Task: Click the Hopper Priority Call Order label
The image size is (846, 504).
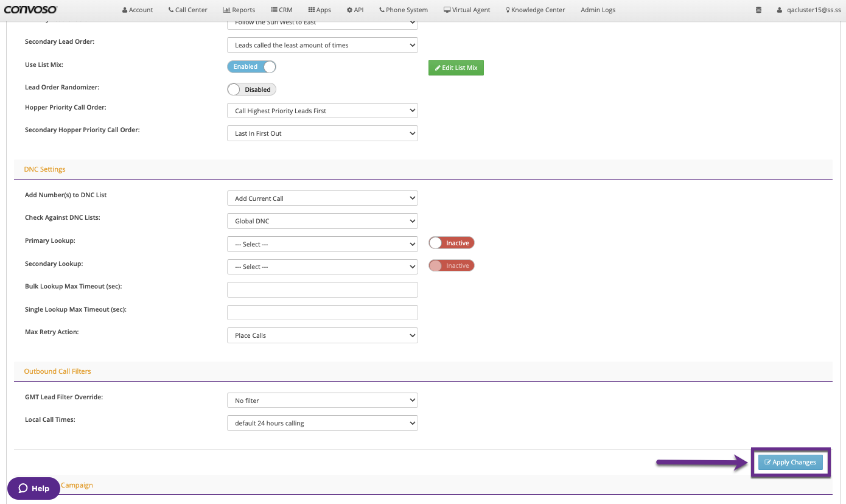Action: point(66,108)
